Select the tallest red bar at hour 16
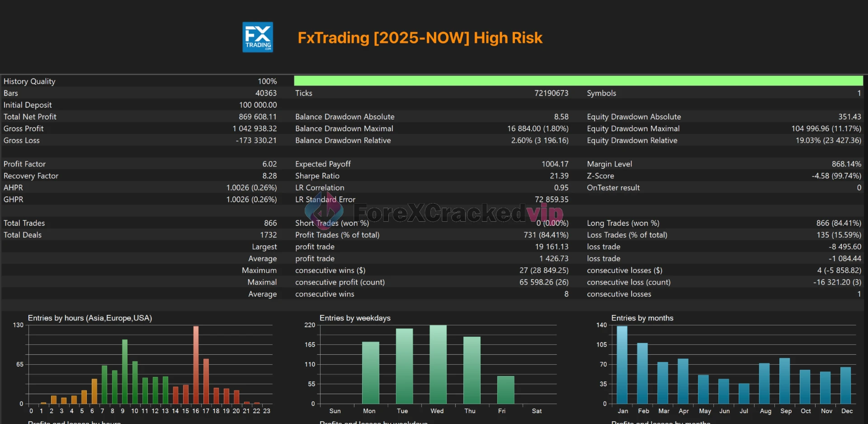 pyautogui.click(x=196, y=365)
